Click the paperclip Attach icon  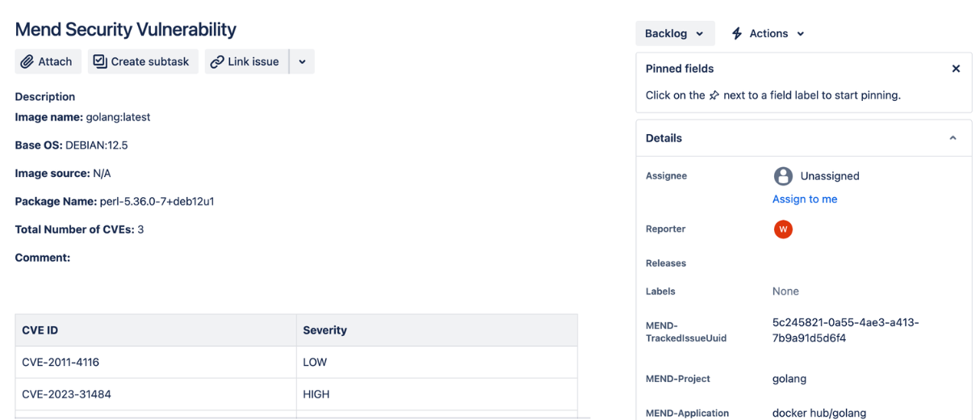[x=27, y=61]
